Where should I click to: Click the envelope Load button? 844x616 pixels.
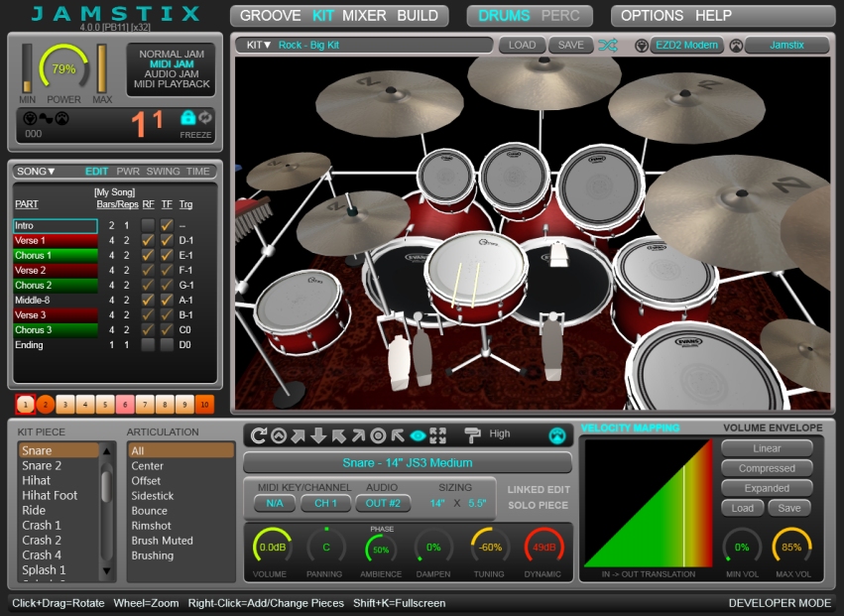742,508
